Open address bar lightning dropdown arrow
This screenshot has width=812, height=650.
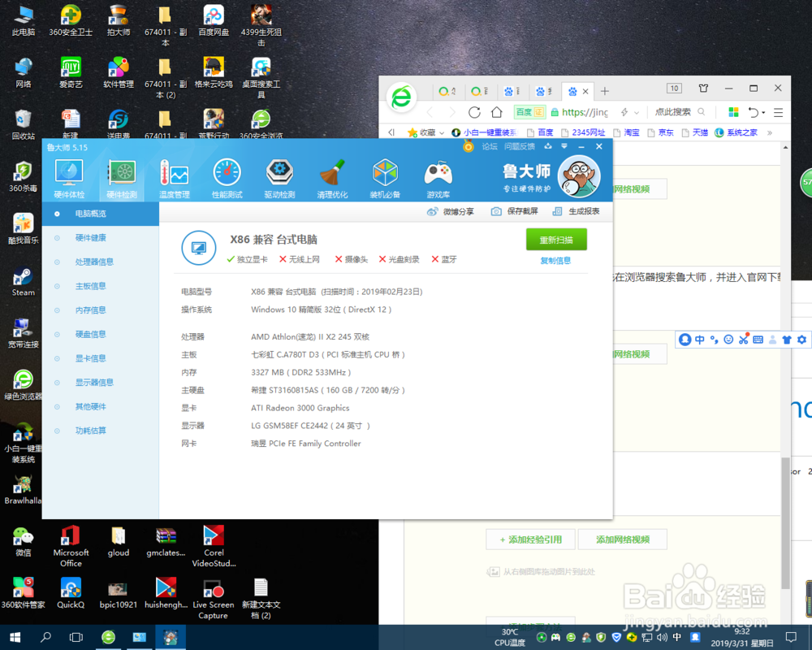[637, 112]
